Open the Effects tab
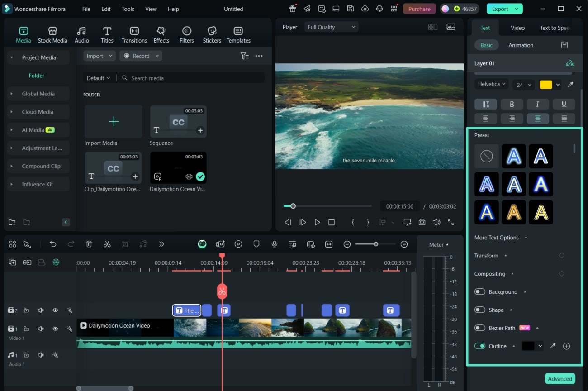This screenshot has width=588, height=391. point(161,35)
